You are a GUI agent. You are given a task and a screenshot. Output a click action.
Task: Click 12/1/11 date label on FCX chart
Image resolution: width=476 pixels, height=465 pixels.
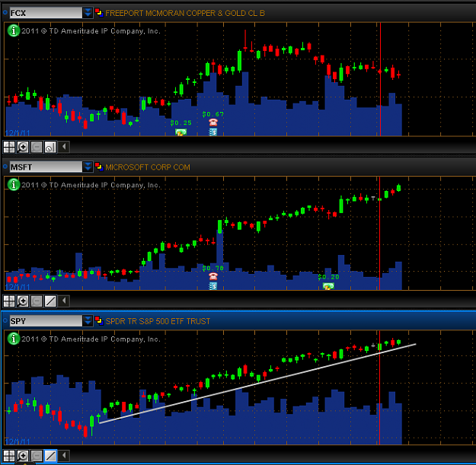(18, 133)
